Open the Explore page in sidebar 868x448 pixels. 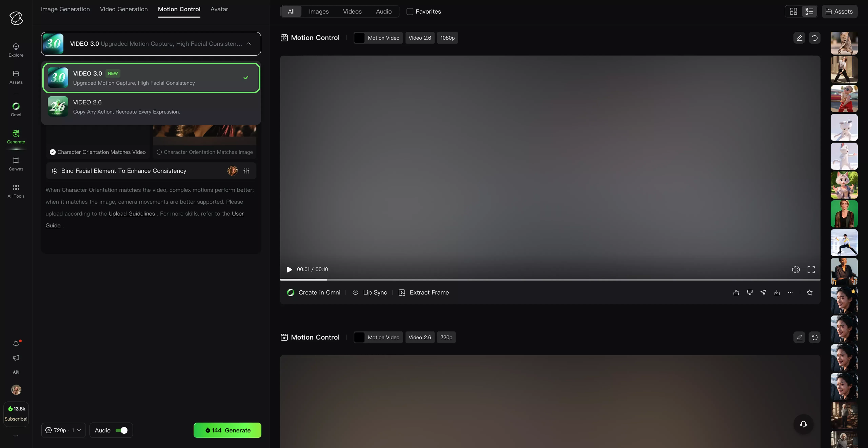(16, 50)
